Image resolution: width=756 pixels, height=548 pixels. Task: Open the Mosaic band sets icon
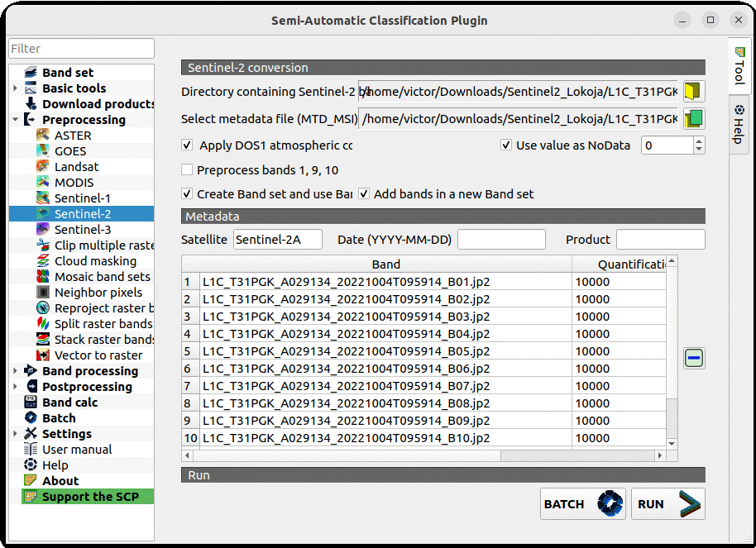pyautogui.click(x=43, y=277)
